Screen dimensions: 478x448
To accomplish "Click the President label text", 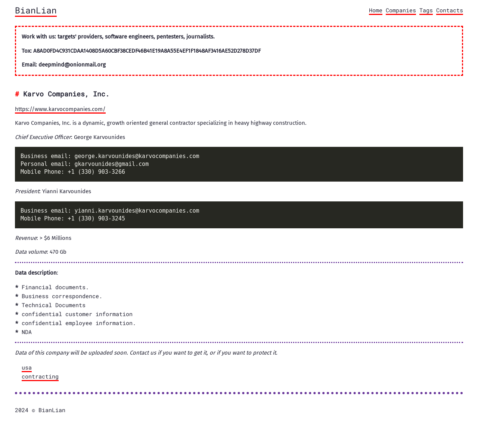I will point(27,191).
